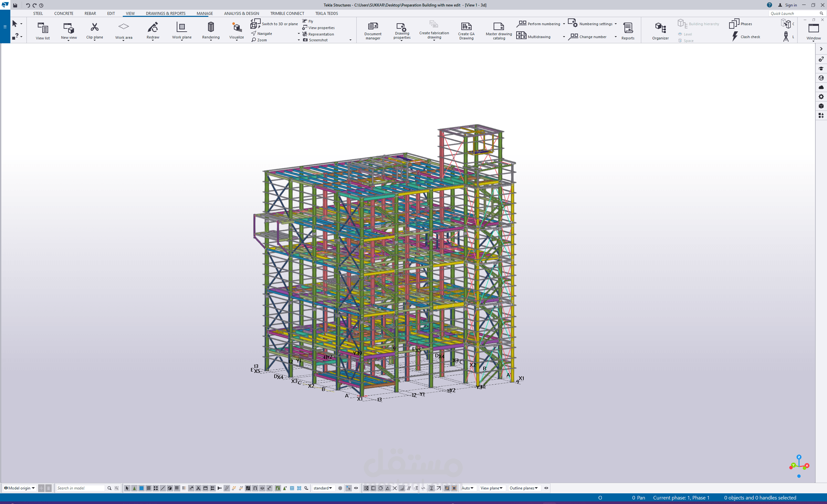The image size is (827, 504).
Task: Open the standard selection filter dropdown
Action: coord(322,488)
